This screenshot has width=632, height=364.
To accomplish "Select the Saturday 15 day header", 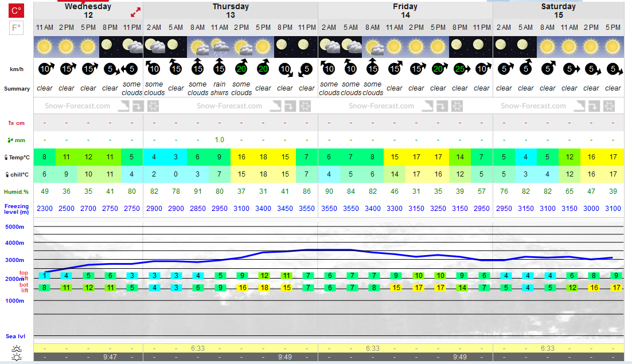I will (558, 11).
